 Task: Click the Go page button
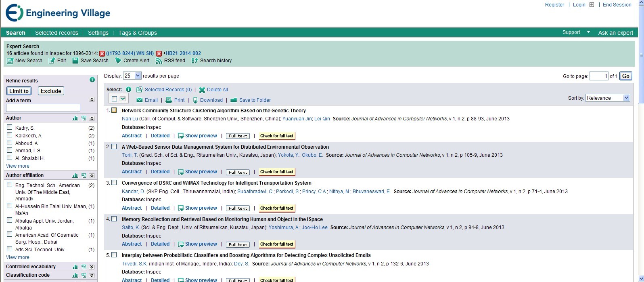click(626, 76)
